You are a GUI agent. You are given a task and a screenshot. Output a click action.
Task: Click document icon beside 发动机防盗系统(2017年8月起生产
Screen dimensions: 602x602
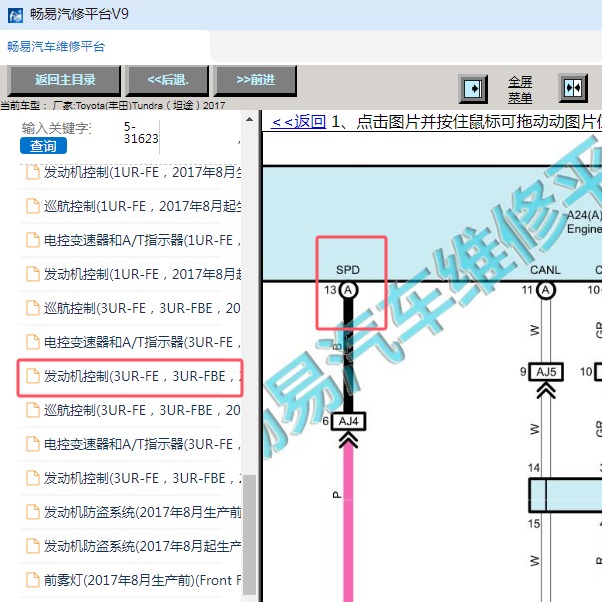(x=33, y=546)
